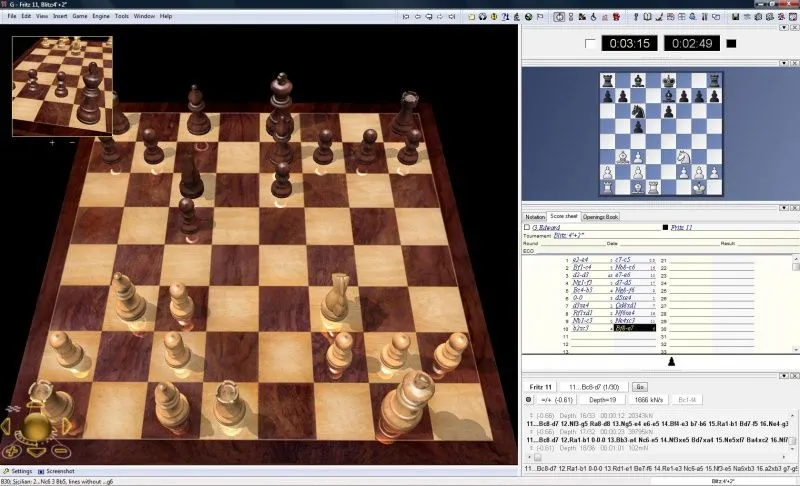Image resolution: width=800 pixels, height=486 pixels.
Task: Click the 3D board thumbnail preview
Action: click(x=62, y=86)
